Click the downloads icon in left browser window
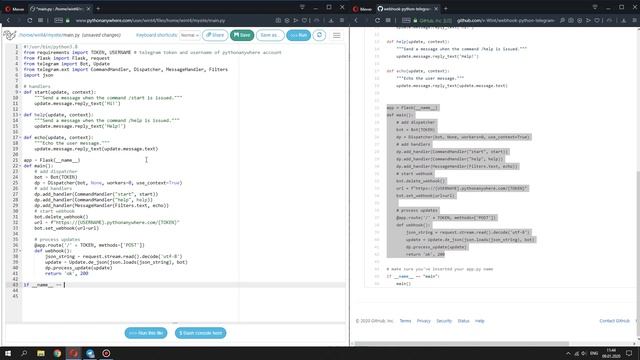The height and width of the screenshot is (360, 640). click(x=331, y=20)
